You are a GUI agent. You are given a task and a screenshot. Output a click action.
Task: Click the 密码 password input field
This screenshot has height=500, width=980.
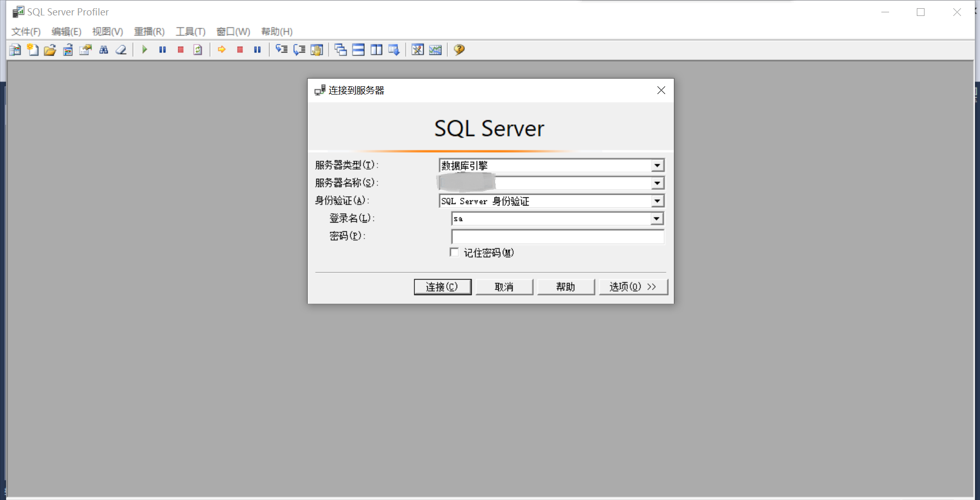pyautogui.click(x=557, y=236)
